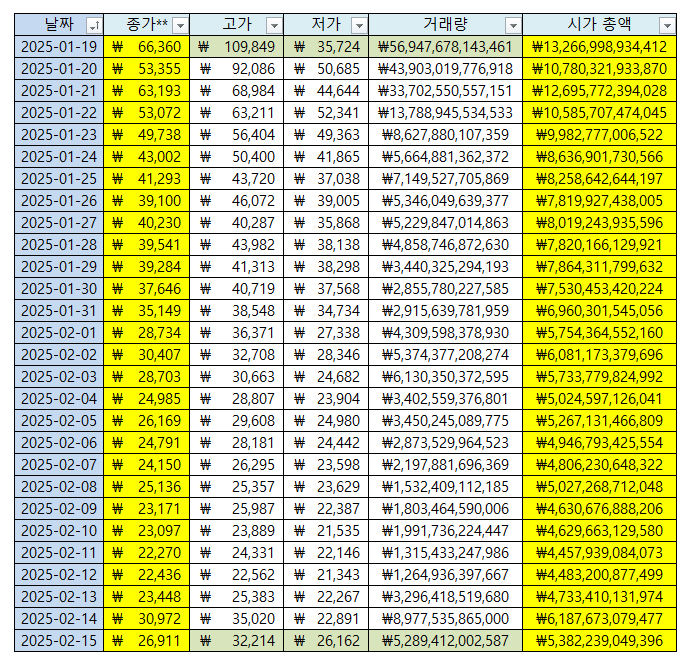Viewport: 685px width, 662px height.
Task: Click market cap ₩12,695,772,394,028
Action: [599, 90]
